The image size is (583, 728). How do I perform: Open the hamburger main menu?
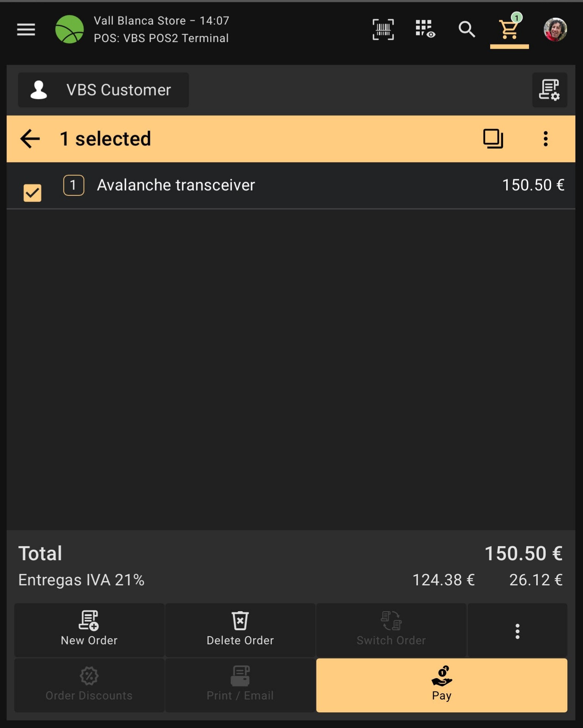click(x=26, y=29)
